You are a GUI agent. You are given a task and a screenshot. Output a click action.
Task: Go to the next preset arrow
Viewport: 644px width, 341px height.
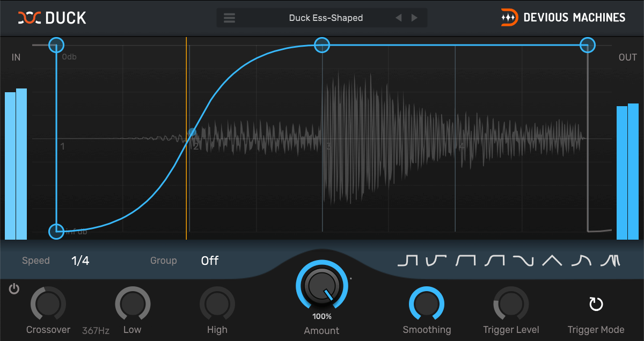(x=414, y=18)
